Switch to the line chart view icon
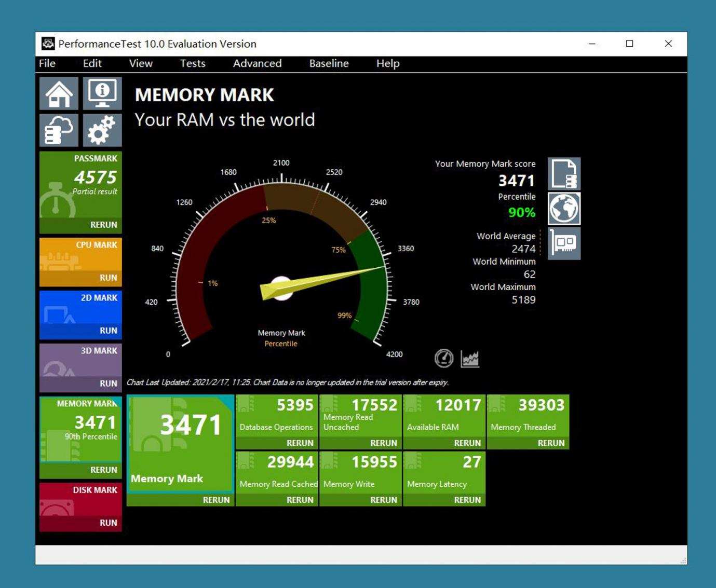Screen dimensions: 716x588 click(470, 358)
